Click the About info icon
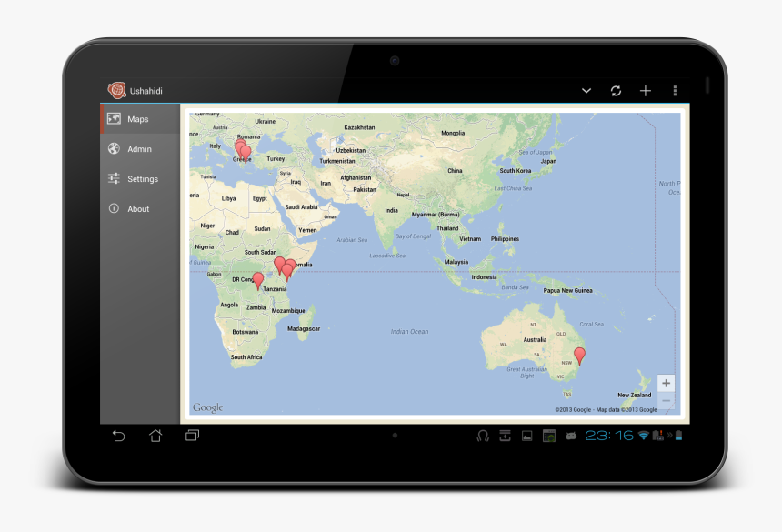Viewport: 782px width, 532px height. point(115,208)
